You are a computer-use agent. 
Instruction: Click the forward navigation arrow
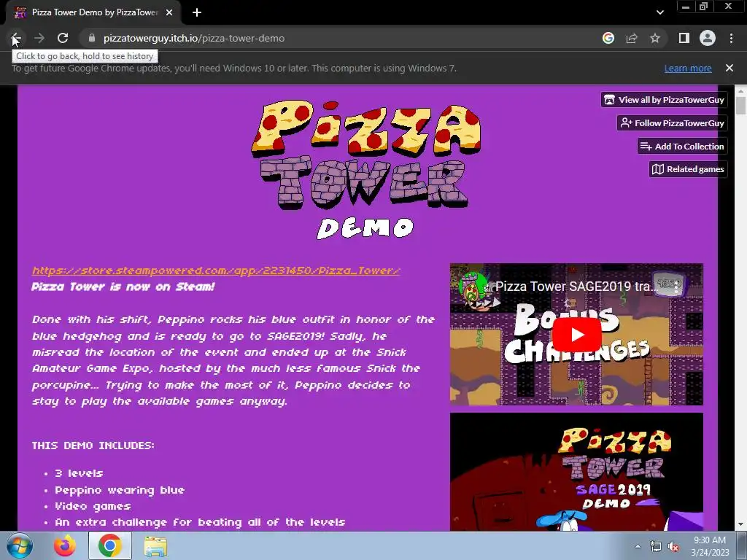coord(39,38)
